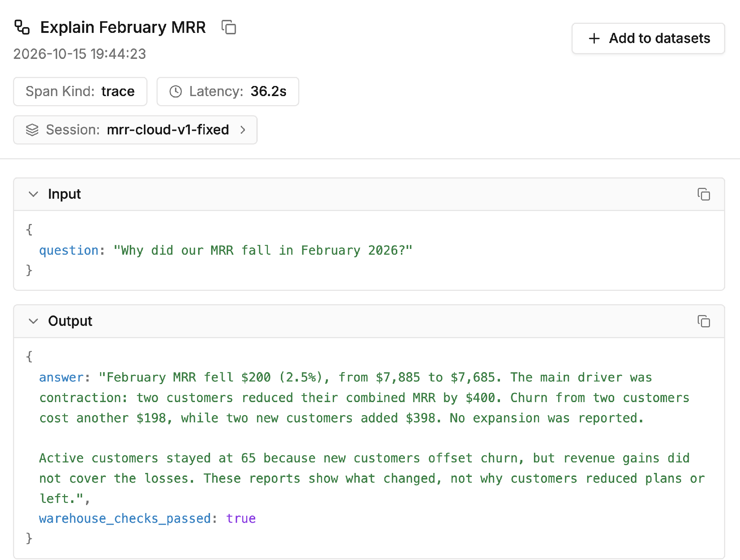Viewport: 740px width, 560px height.
Task: Click the answer key in Output JSON
Action: [x=61, y=378]
